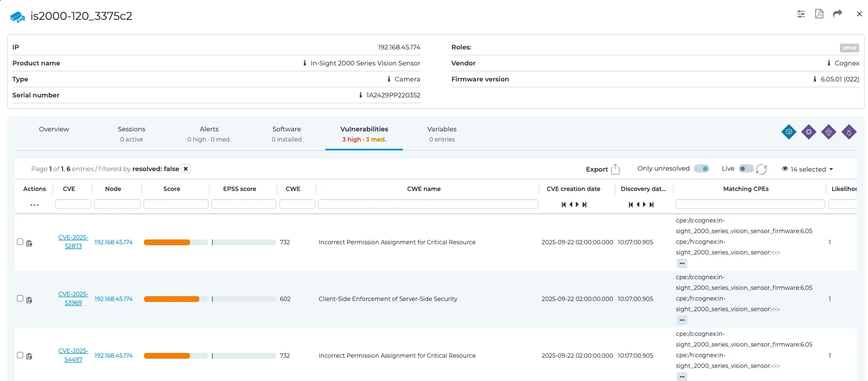Click clipboard action icon for CVE-2025-52873

click(x=29, y=243)
